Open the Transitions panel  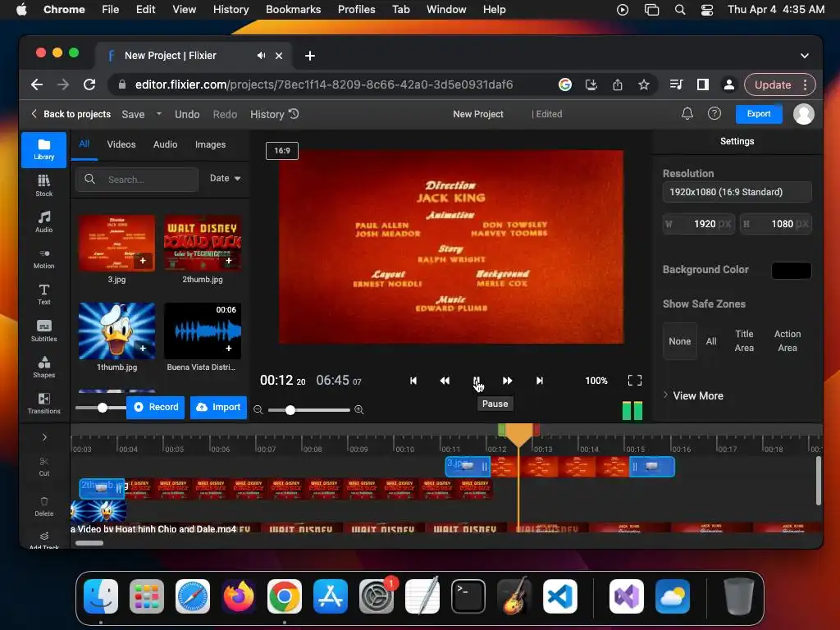tap(44, 403)
